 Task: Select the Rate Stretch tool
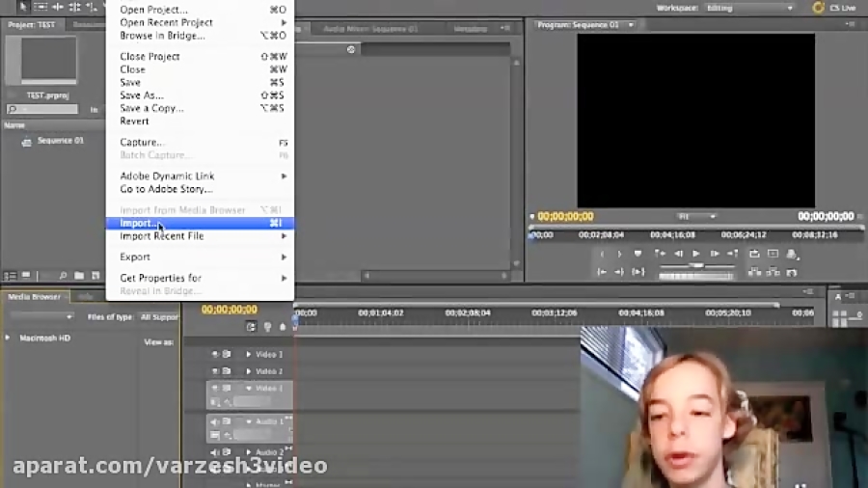pos(92,7)
